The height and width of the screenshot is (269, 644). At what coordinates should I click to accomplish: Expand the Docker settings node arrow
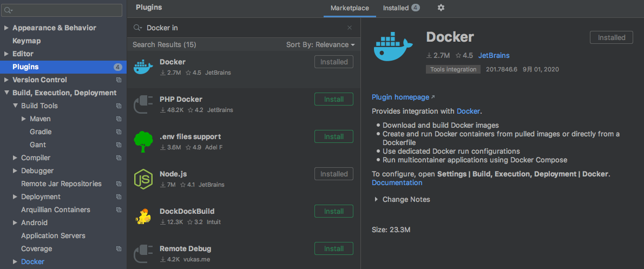coord(15,261)
